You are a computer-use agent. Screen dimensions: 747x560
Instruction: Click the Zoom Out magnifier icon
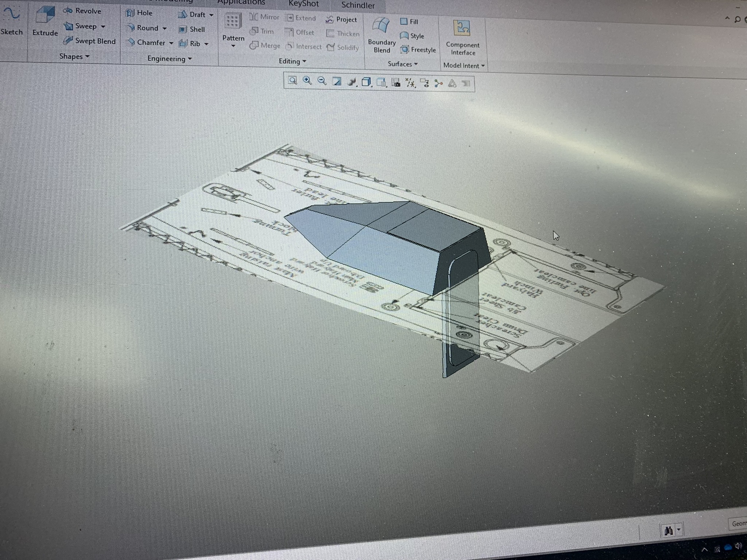[322, 81]
